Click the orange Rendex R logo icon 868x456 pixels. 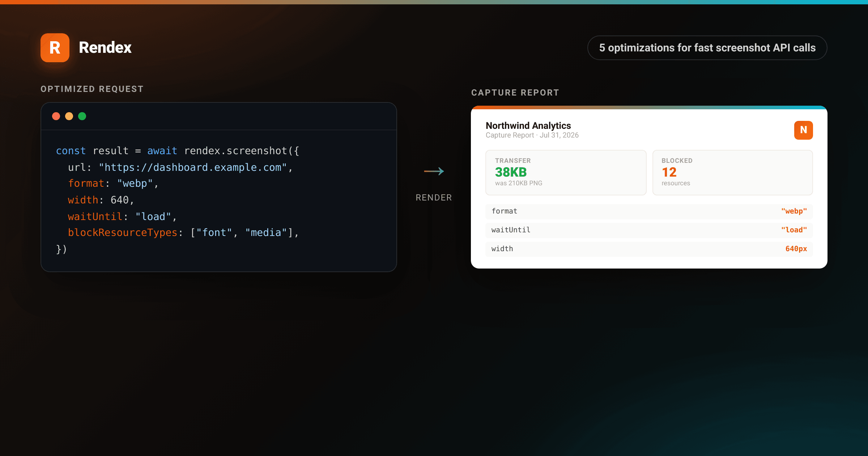click(x=55, y=48)
